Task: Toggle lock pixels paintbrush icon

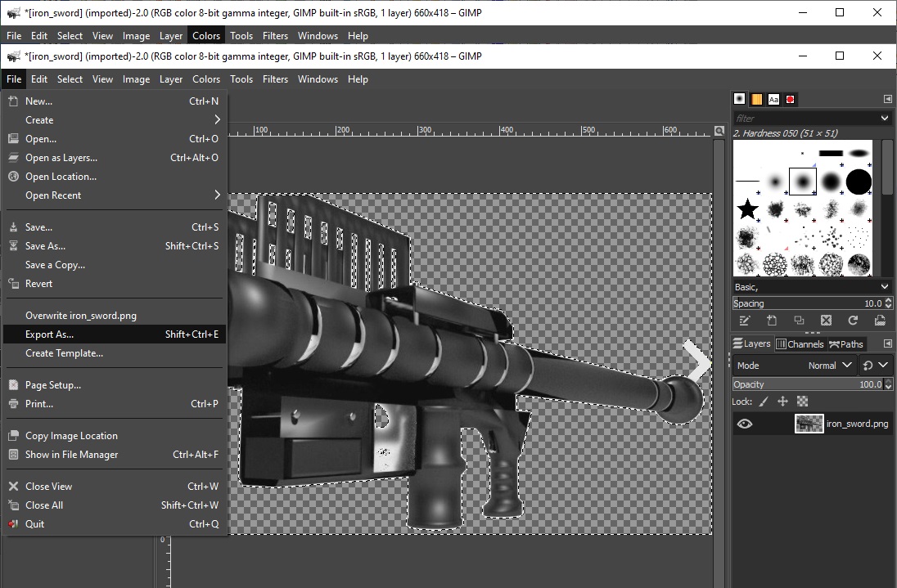Action: [x=764, y=402]
